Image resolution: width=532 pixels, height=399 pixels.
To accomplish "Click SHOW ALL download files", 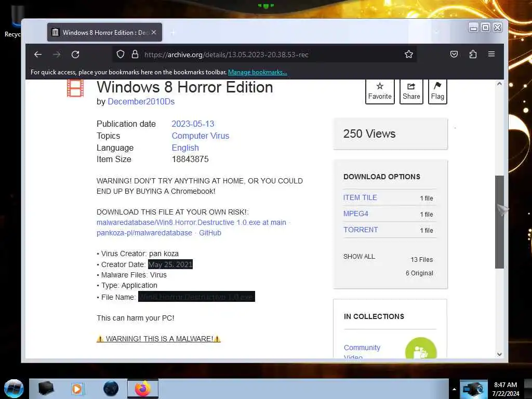I will point(360,257).
